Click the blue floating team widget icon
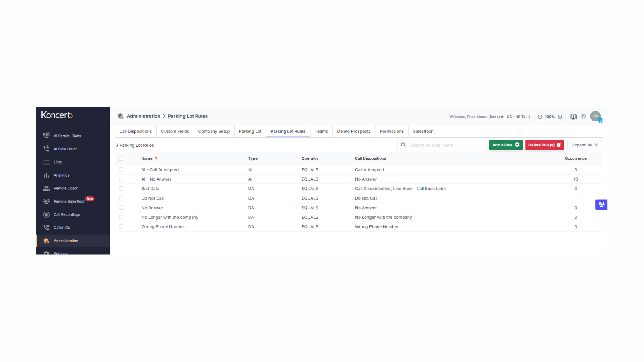Screen dimensions: 644x362 601,204
